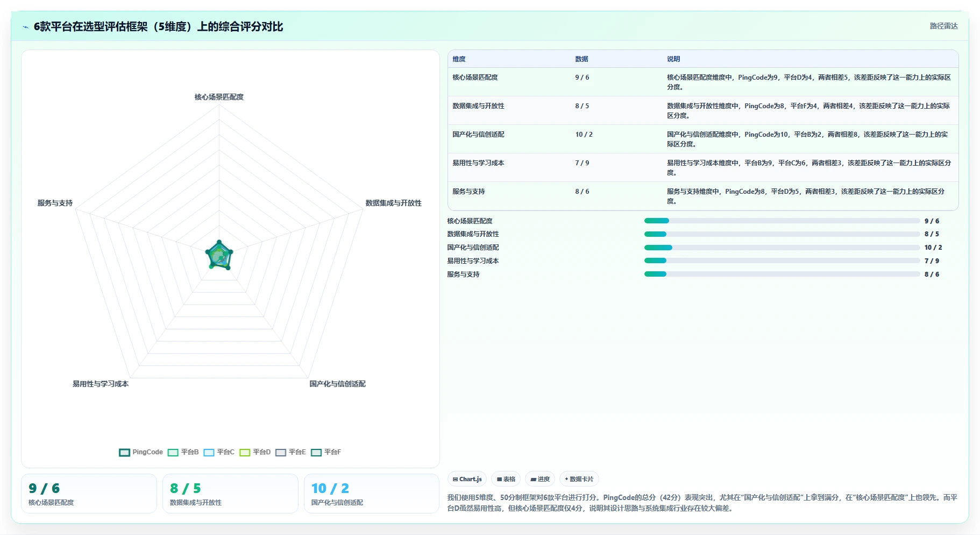980x535 pixels.
Task: Click the 数据集成与开放性 progress bar
Action: click(782, 234)
